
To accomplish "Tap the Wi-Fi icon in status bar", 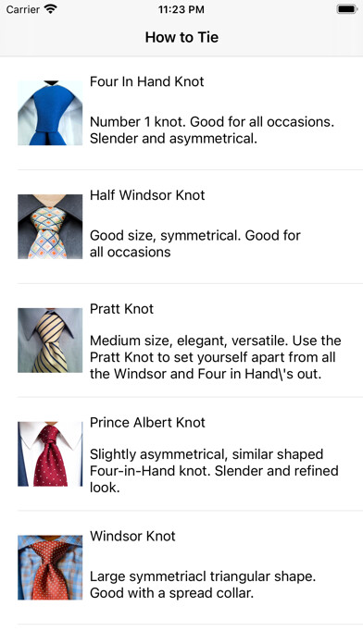I will coord(51,9).
